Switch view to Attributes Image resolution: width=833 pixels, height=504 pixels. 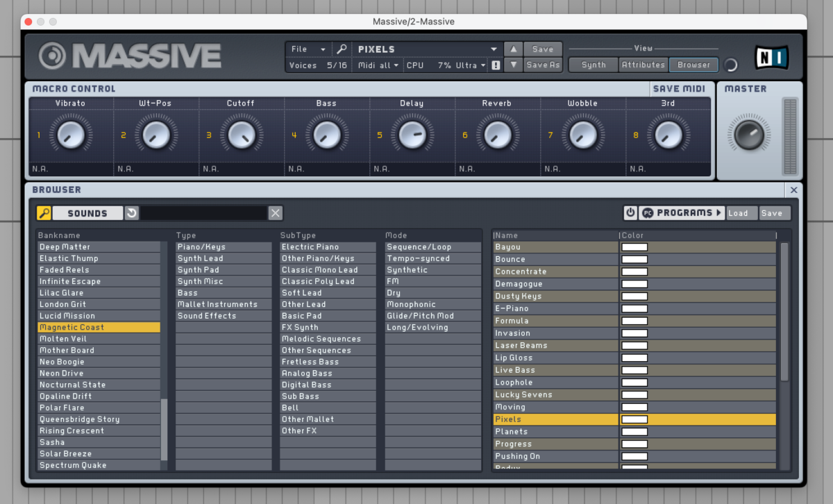[642, 65]
